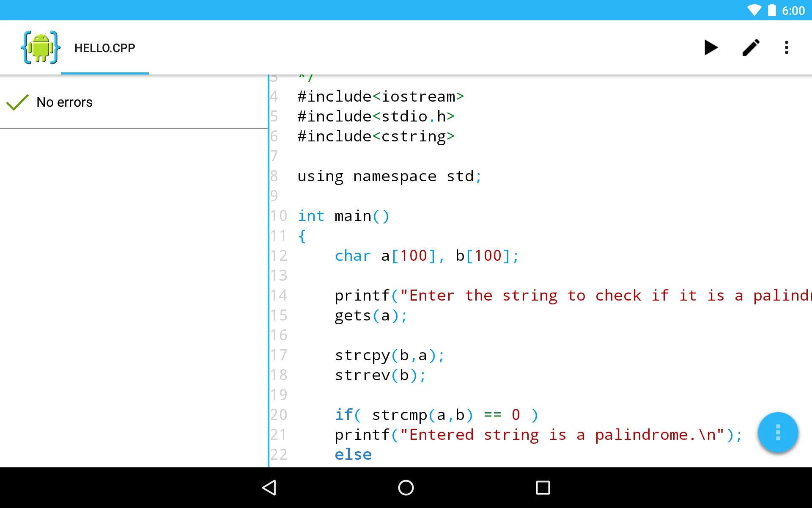Image resolution: width=812 pixels, height=508 pixels.
Task: Open the three-dot overflow menu
Action: pyautogui.click(x=789, y=48)
